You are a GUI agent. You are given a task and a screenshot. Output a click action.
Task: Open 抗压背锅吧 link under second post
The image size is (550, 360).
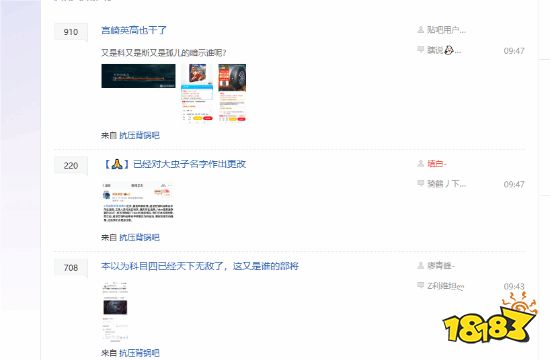click(139, 237)
